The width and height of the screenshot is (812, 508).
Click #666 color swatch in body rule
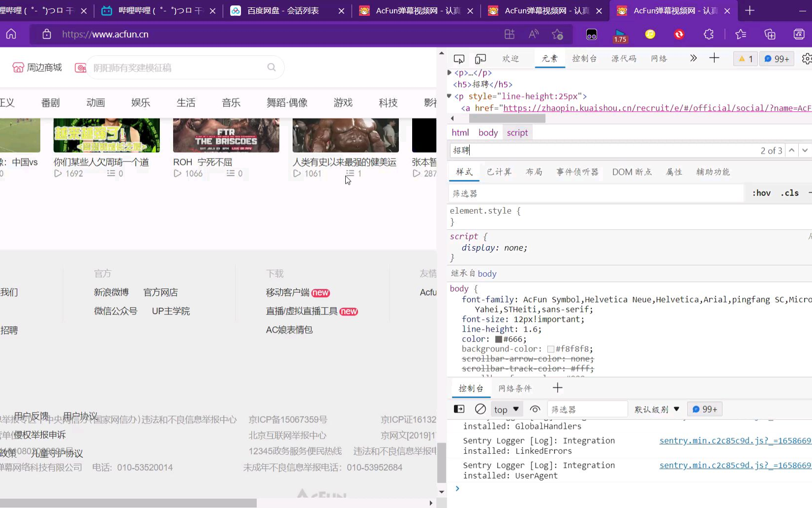499,339
